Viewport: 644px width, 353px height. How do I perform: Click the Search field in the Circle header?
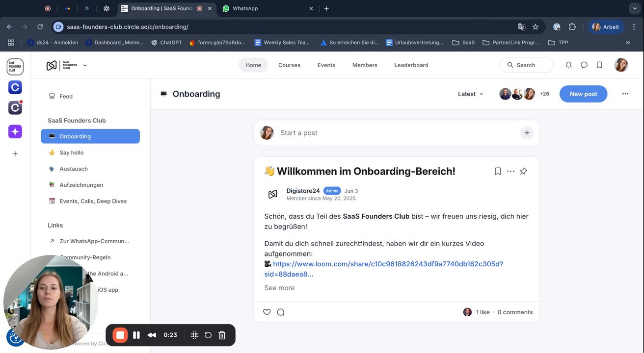click(x=526, y=65)
